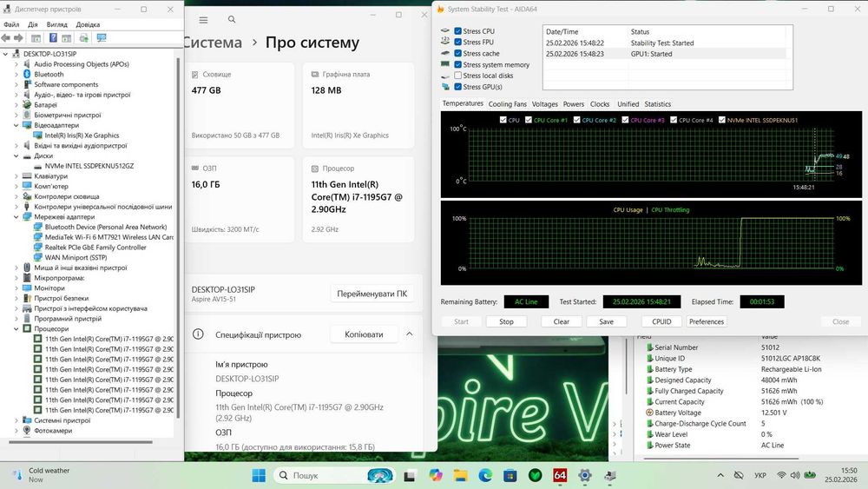Switch to Cooling Fans tab
The width and height of the screenshot is (868, 489).
point(508,104)
